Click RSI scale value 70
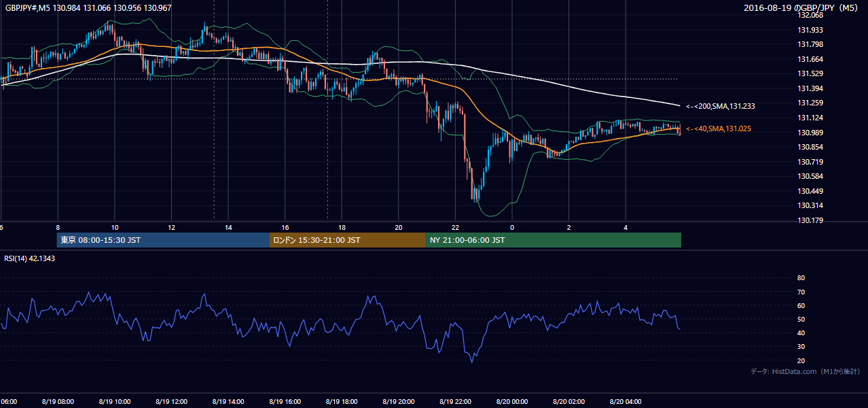Viewport: 868px width, 408px height. [x=801, y=292]
